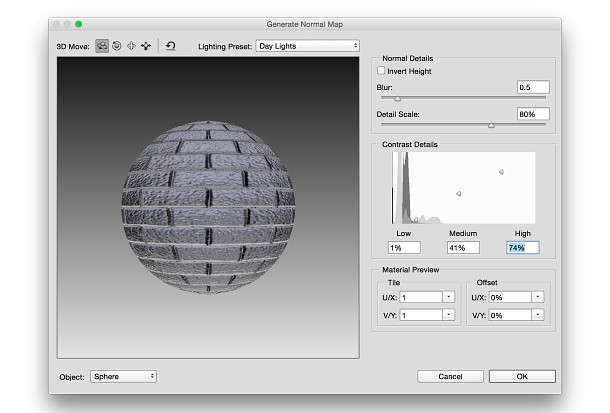Click the Detail Scale slider handle
The height and width of the screenshot is (413, 610).
pyautogui.click(x=491, y=125)
